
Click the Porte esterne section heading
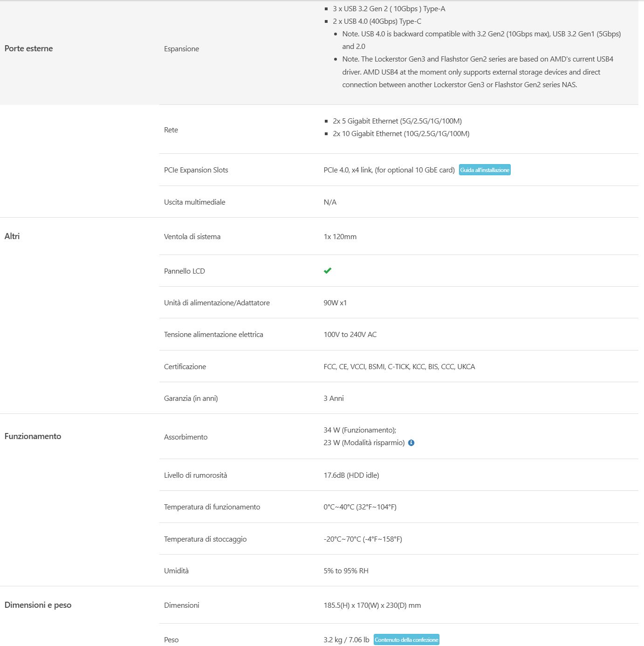coord(28,48)
